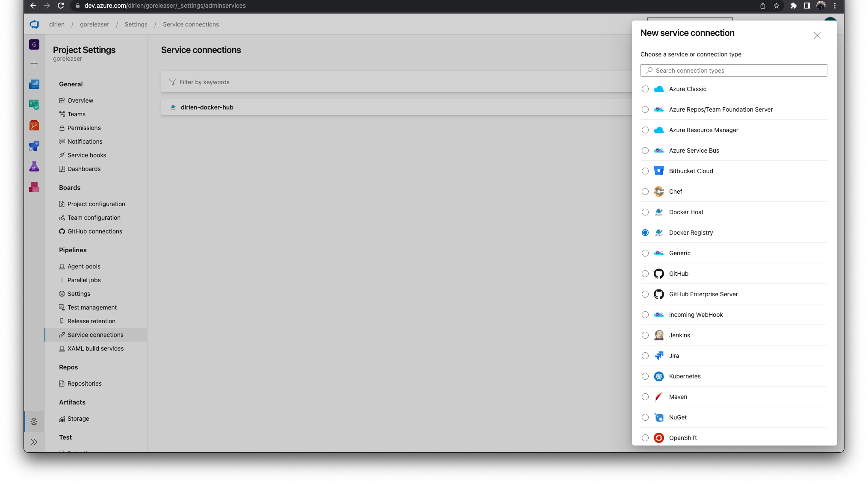Image resolution: width=868 pixels, height=484 pixels.
Task: Expand the sidebar with double chevron
Action: coord(34,442)
